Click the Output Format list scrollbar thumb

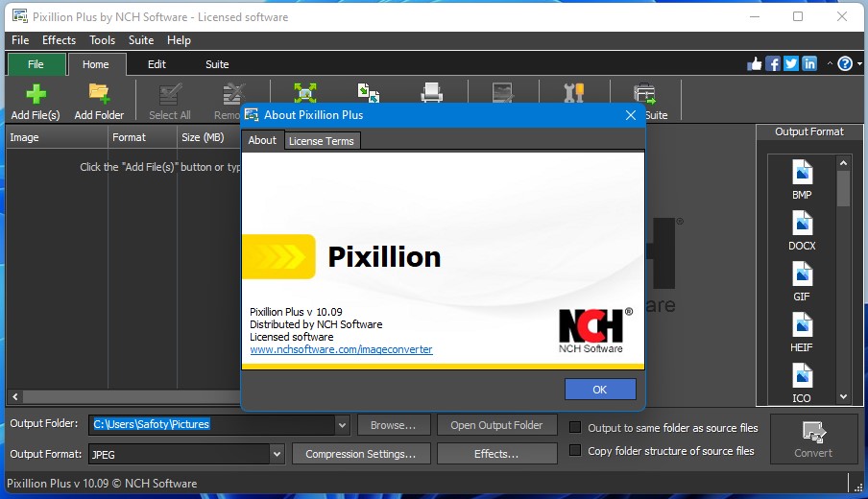tap(843, 188)
